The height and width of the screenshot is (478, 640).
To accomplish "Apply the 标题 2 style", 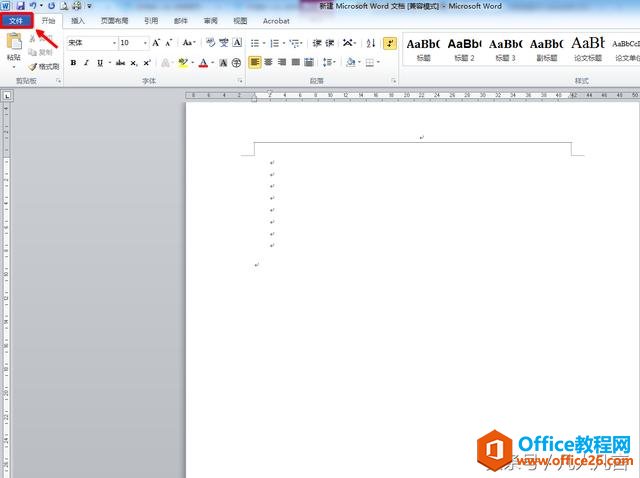I will point(464,49).
